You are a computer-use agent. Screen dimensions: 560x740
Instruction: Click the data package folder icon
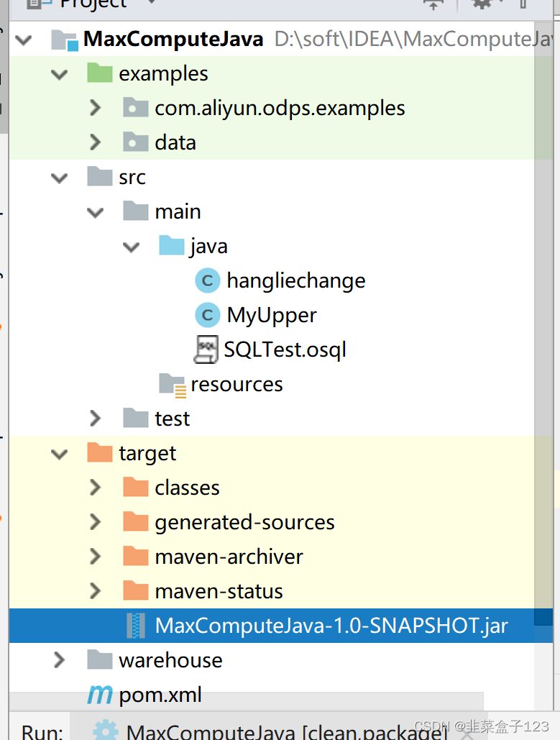point(136,142)
